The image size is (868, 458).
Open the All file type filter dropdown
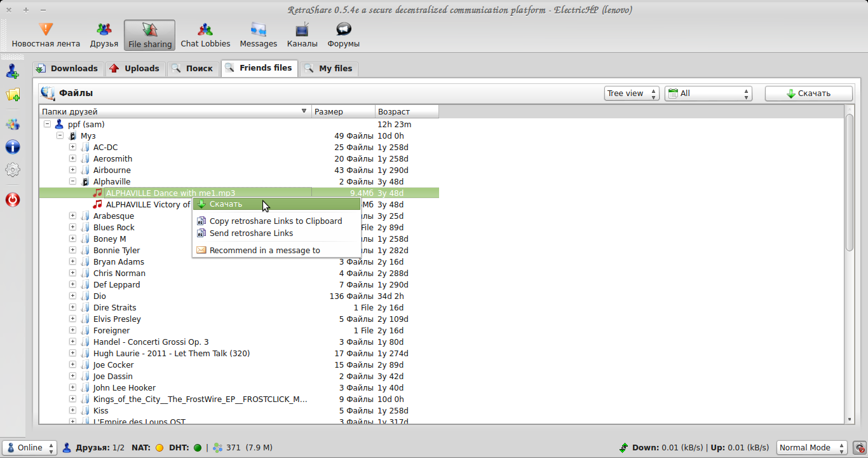[x=709, y=94]
